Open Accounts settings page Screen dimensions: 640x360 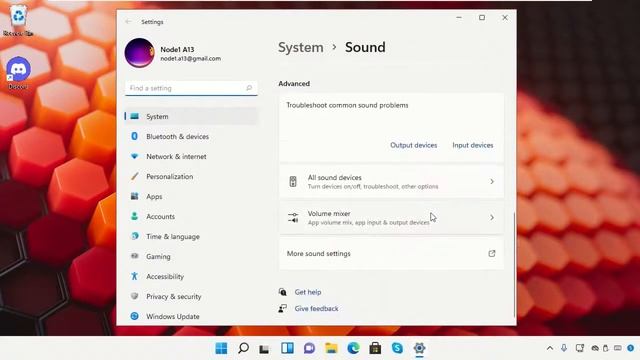pyautogui.click(x=191, y=216)
